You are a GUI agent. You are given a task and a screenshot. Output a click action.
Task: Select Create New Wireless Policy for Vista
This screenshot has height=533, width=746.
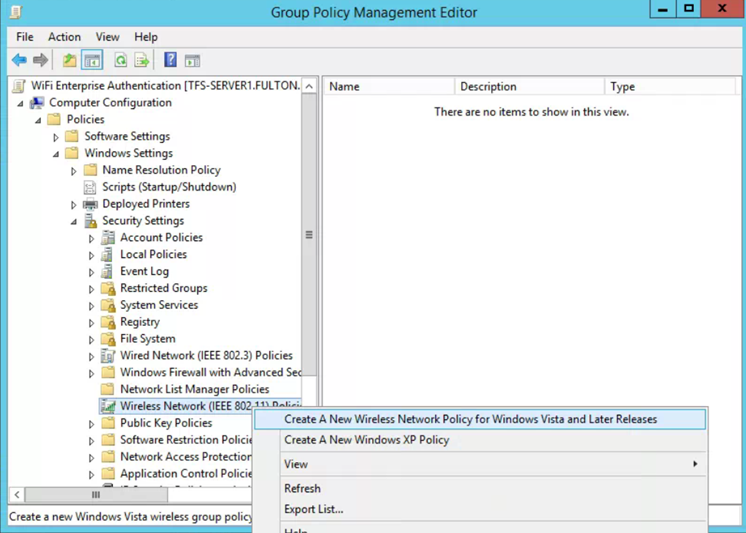(x=470, y=419)
